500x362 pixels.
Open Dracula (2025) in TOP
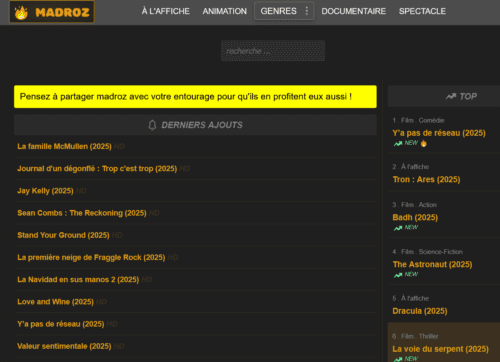[x=420, y=311]
